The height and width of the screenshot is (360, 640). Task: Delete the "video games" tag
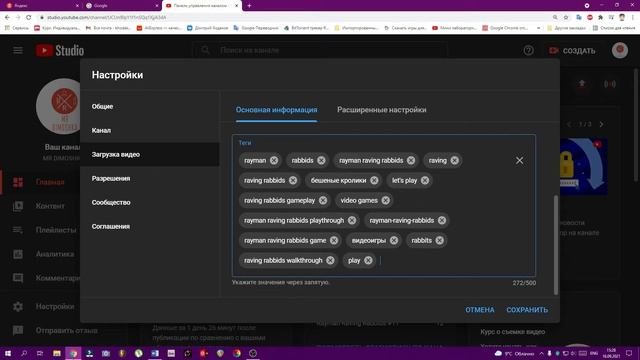coord(386,200)
